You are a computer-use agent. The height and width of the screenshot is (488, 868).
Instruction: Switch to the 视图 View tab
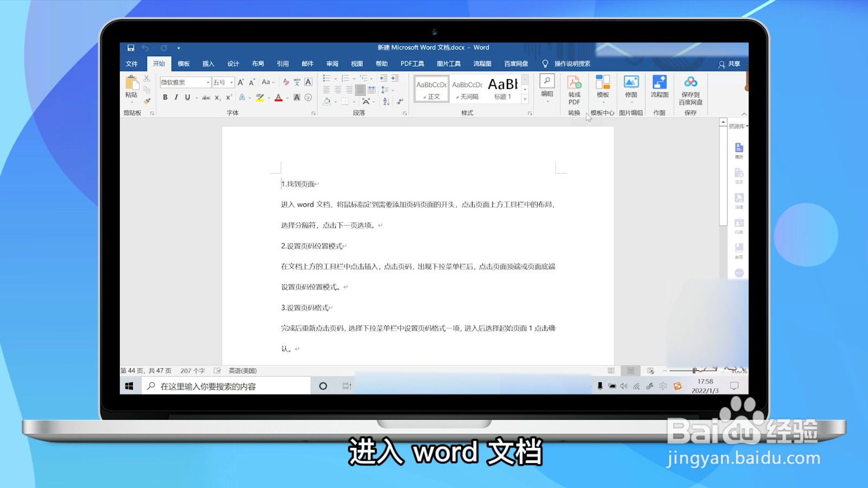coord(356,64)
